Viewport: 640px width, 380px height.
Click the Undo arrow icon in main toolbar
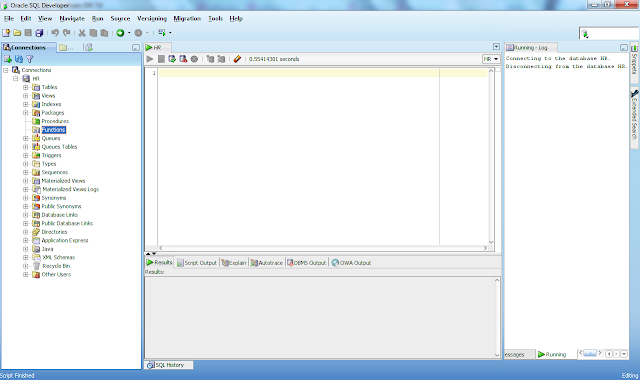pos(55,33)
